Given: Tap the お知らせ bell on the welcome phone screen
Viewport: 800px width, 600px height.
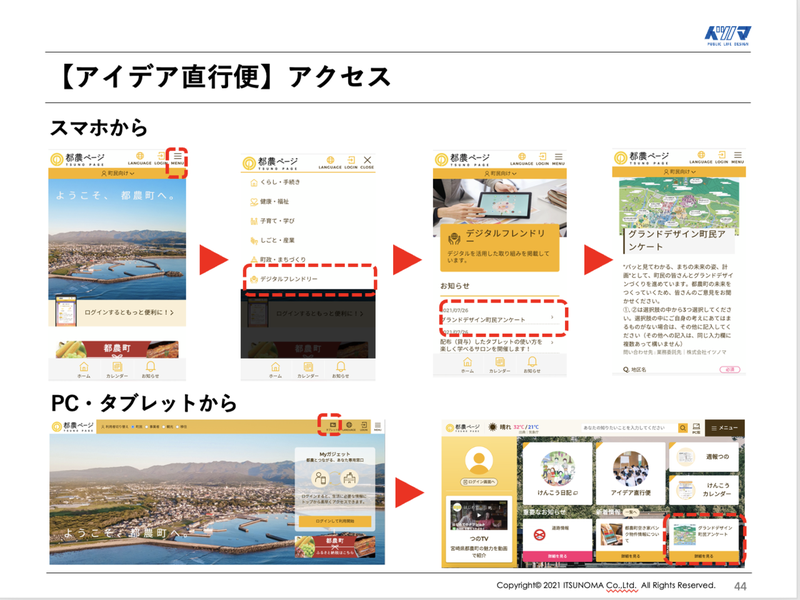Looking at the screenshot, I should click(x=150, y=369).
